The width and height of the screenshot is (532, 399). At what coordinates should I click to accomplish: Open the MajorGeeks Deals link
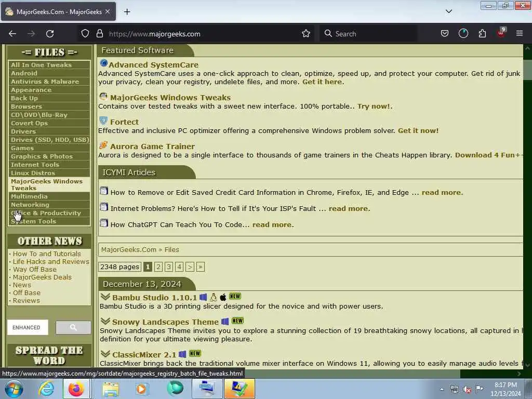[x=42, y=277]
